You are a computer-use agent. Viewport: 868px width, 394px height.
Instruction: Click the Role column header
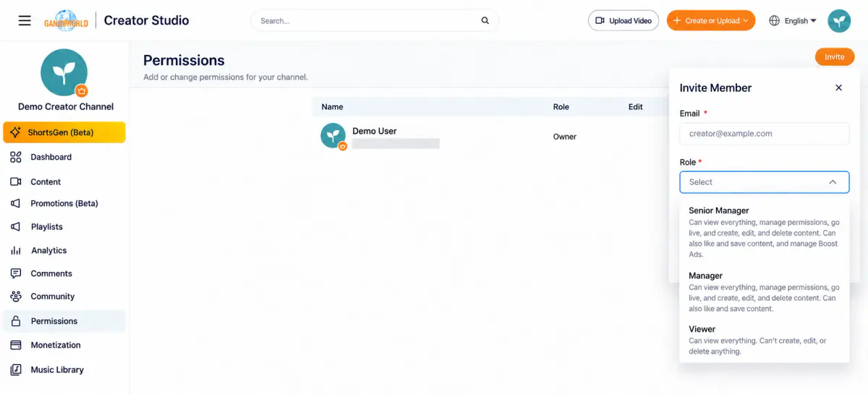pyautogui.click(x=561, y=107)
